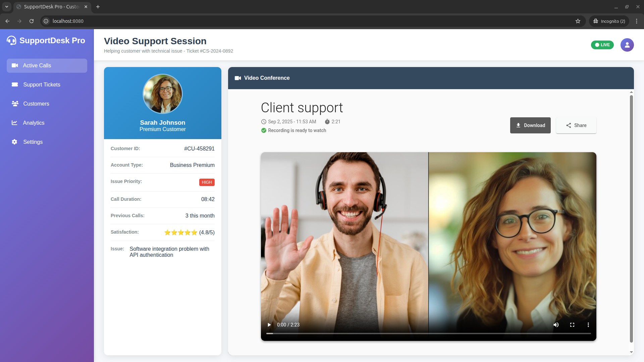Download the recording

530,125
